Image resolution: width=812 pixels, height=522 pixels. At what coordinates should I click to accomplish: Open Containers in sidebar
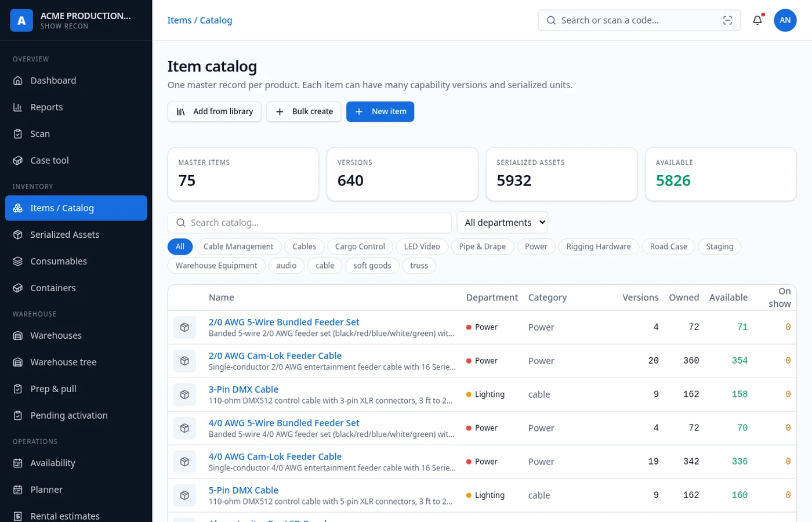tap(76, 288)
